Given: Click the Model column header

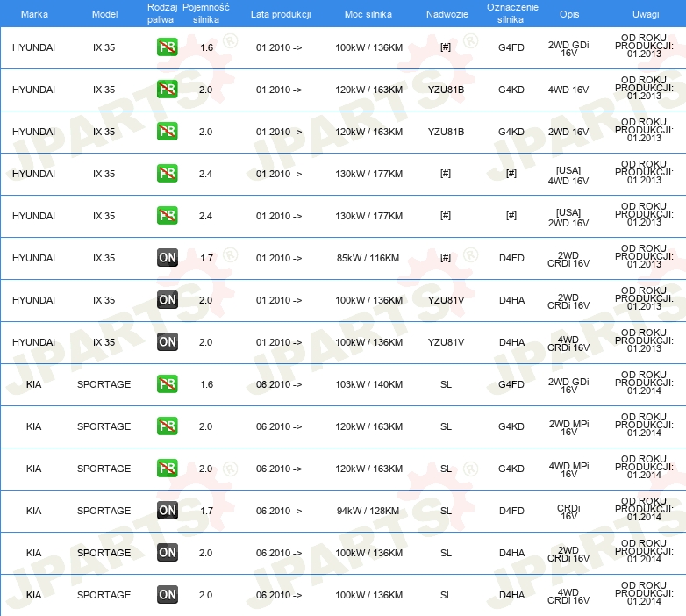Looking at the screenshot, I should (x=104, y=15).
